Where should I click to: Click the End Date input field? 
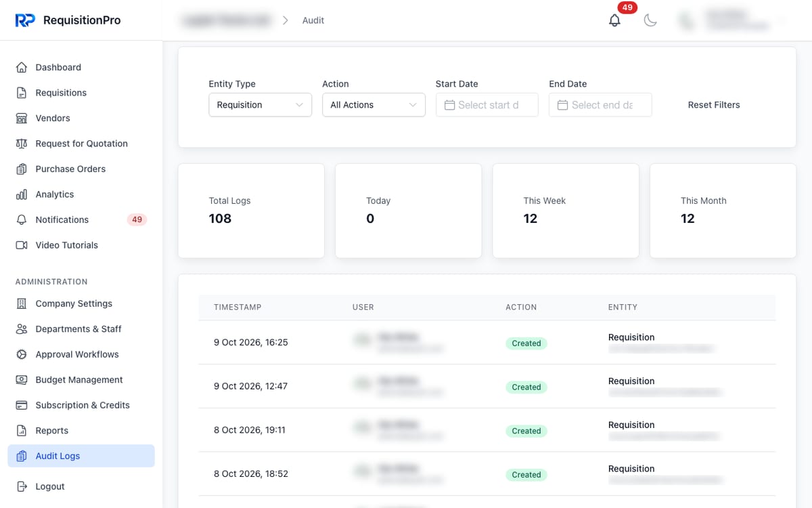pyautogui.click(x=600, y=105)
